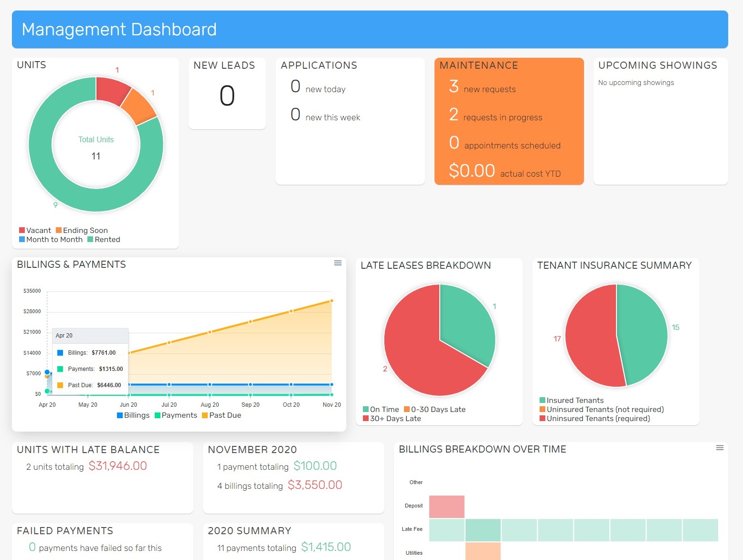
Task: Open the Maintenance new requests count
Action: [x=454, y=87]
